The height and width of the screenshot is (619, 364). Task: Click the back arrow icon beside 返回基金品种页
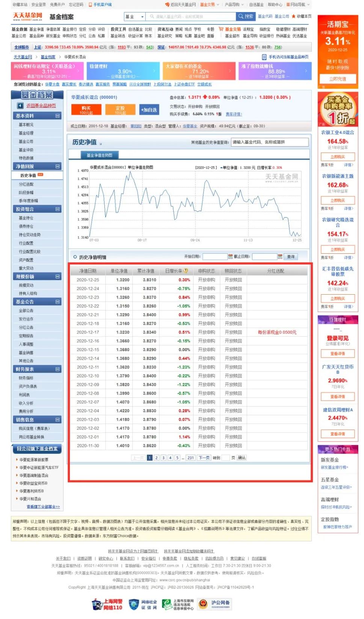coord(20,106)
